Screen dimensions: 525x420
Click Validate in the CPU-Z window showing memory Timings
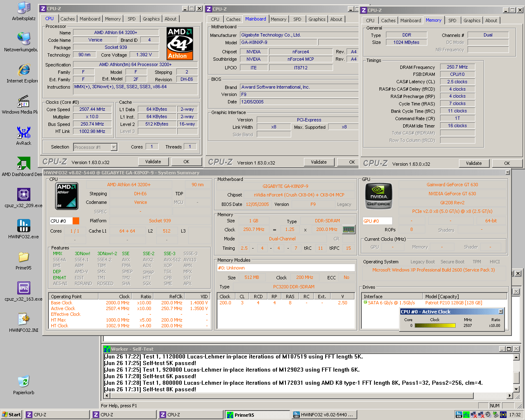[x=474, y=163]
